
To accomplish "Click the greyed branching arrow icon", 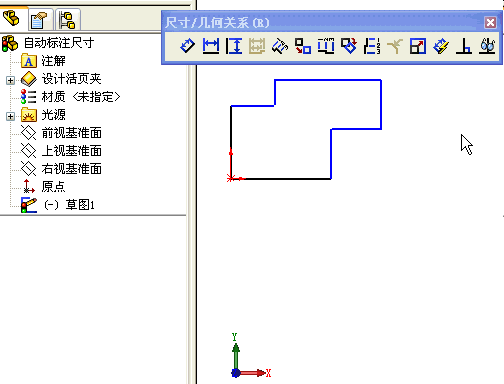I will (x=395, y=46).
